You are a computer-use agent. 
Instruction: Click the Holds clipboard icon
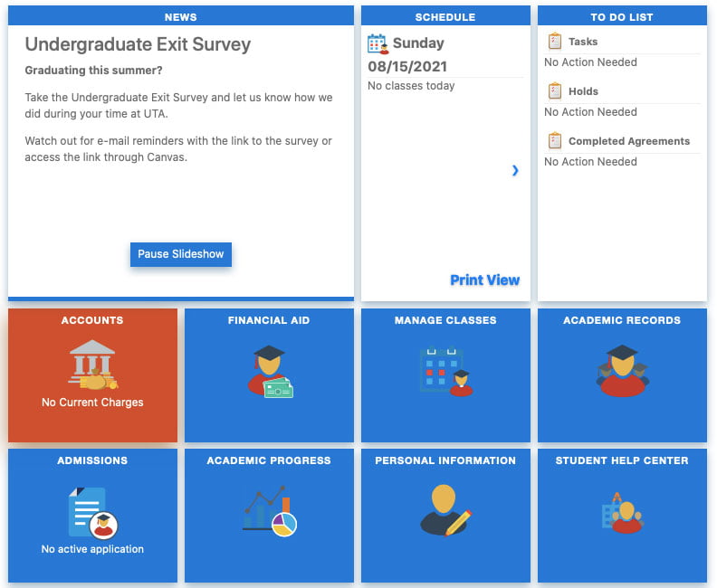(x=555, y=91)
